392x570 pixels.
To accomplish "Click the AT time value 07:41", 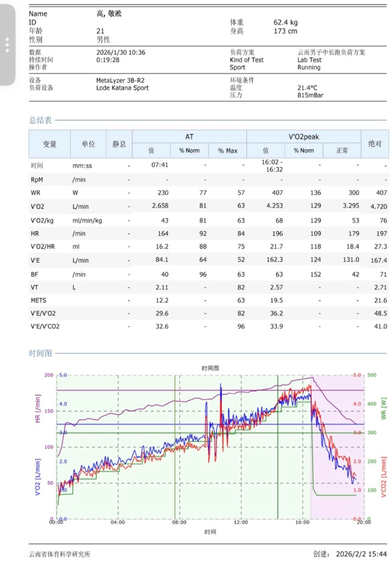I will click(x=160, y=165).
